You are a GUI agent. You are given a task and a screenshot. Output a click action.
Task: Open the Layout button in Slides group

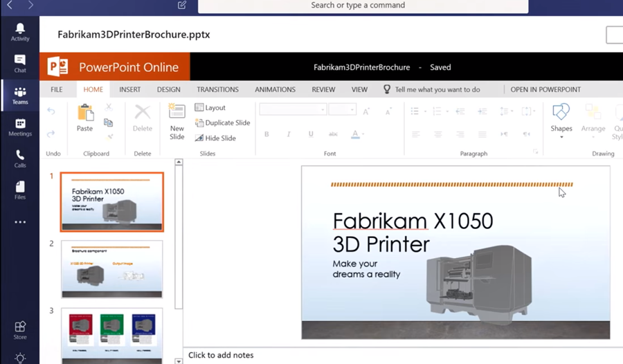(210, 107)
